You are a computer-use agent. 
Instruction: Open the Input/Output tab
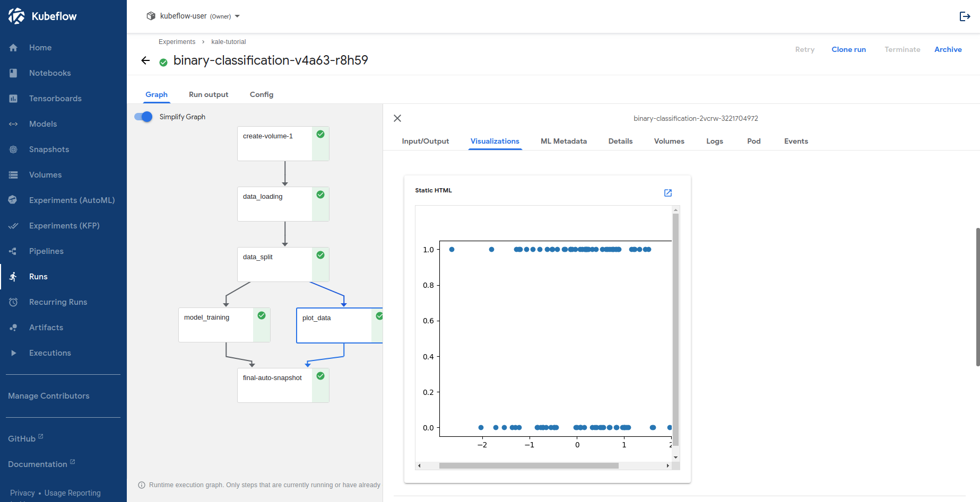click(426, 141)
